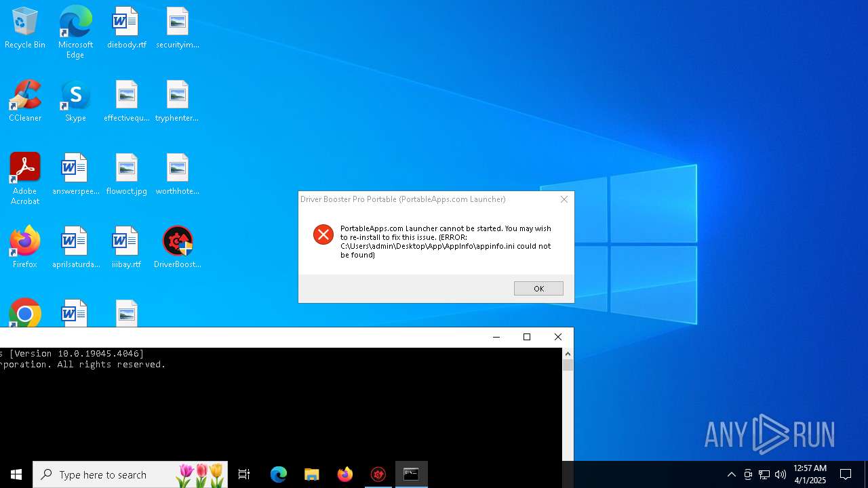The width and height of the screenshot is (868, 488).
Task: Switch to command prompt taskbar item
Action: coord(411,474)
